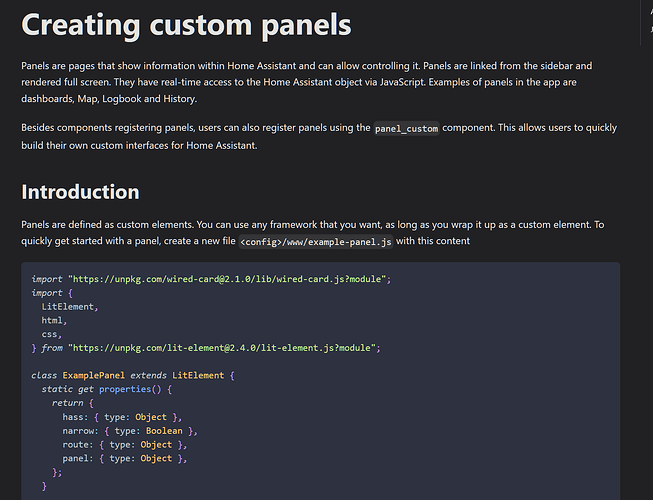The width and height of the screenshot is (653, 500).
Task: Click the lit-element unpkg URL in the code
Action: (224, 348)
